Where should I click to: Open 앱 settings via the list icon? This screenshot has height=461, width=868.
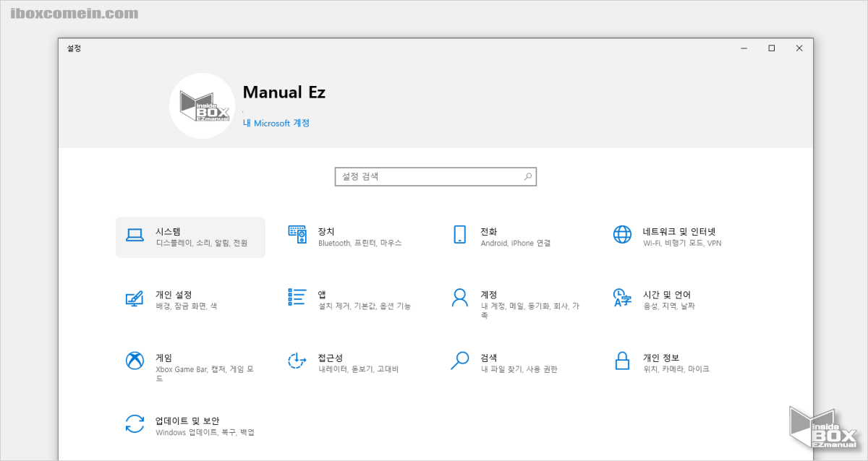(297, 296)
